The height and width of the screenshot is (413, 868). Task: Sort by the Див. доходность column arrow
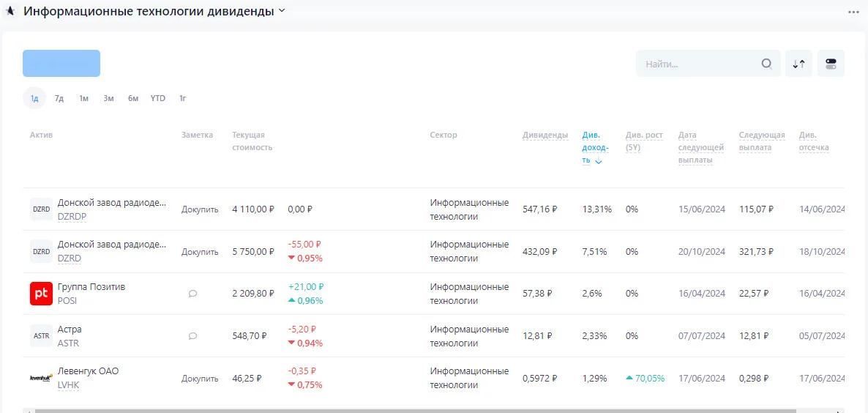pos(599,161)
